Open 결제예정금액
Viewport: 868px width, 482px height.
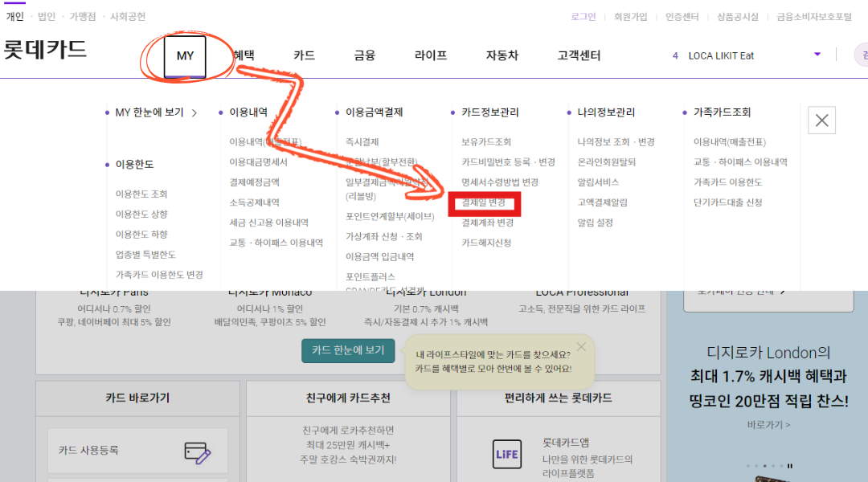[255, 182]
